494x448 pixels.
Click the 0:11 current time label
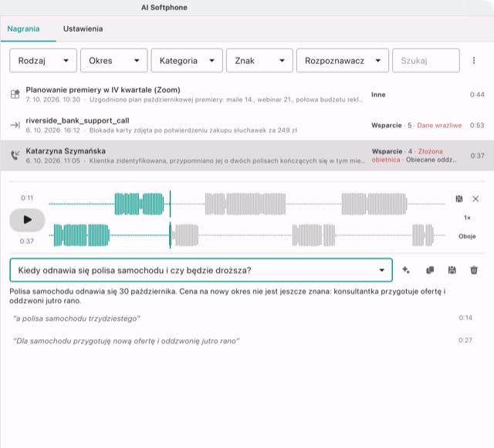(x=27, y=198)
